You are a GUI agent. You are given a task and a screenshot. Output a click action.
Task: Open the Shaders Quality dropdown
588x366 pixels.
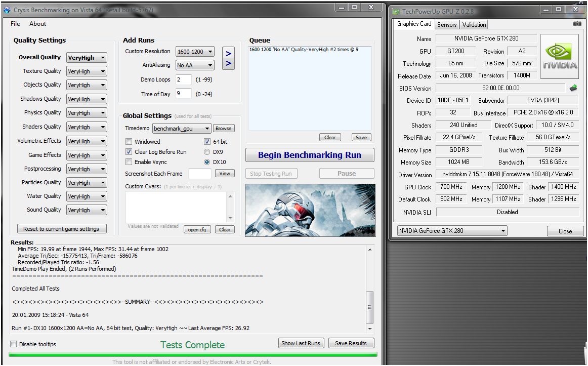point(87,127)
